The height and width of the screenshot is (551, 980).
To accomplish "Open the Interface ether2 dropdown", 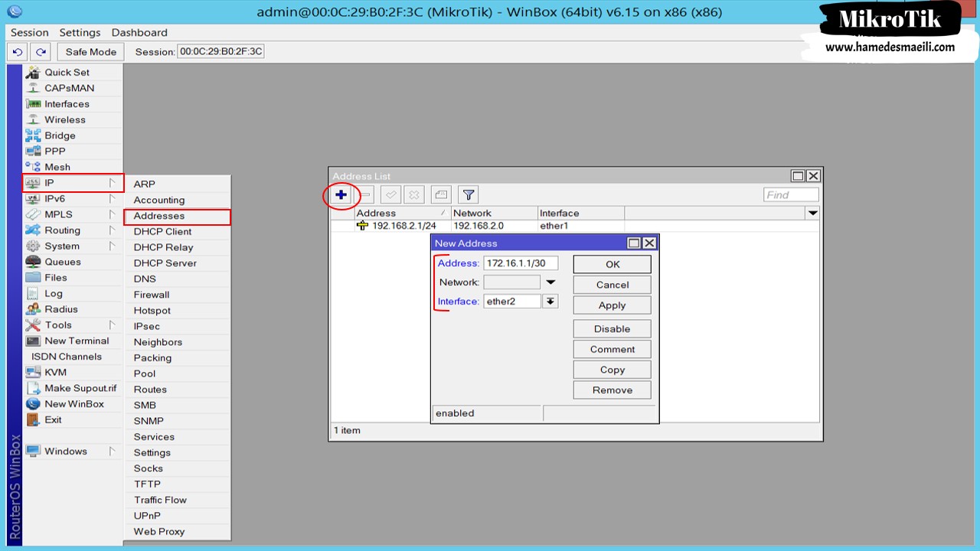I will point(550,302).
